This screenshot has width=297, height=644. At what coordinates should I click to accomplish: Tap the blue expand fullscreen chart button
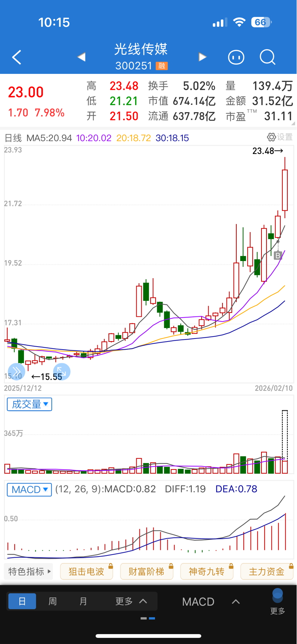(x=62, y=372)
